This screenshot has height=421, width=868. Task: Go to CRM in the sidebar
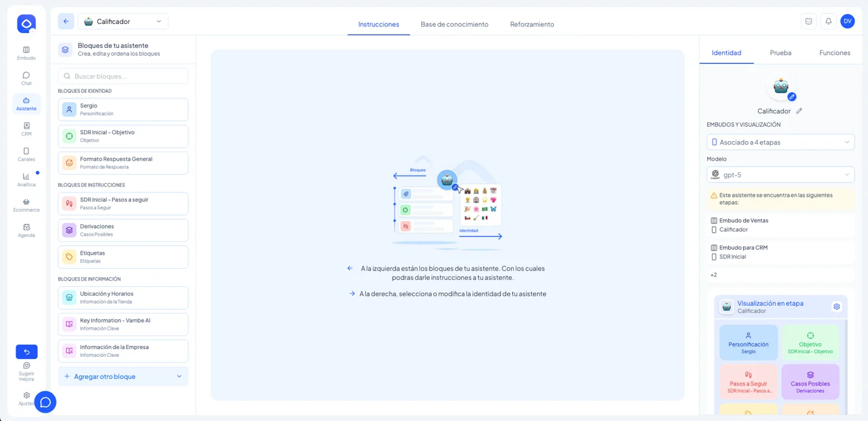pyautogui.click(x=26, y=129)
